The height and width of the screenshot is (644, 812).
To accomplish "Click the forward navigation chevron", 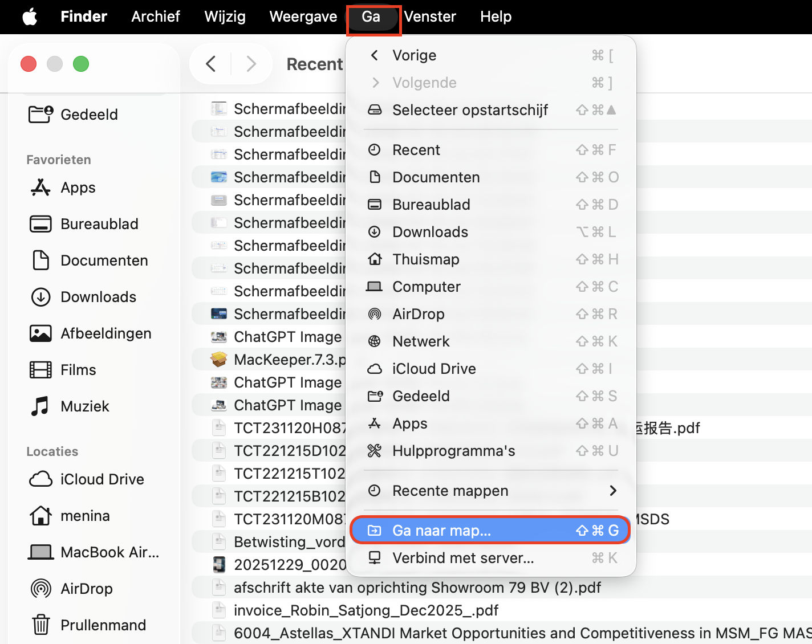I will pyautogui.click(x=251, y=64).
